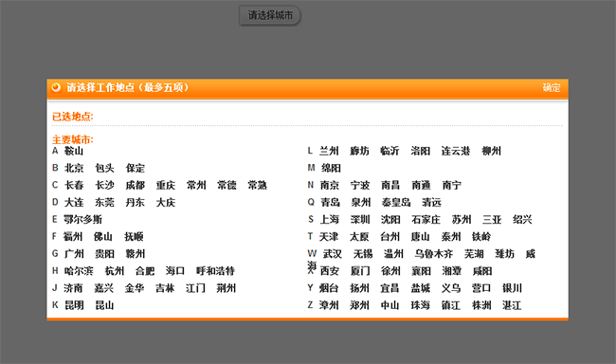Image resolution: width=616 pixels, height=364 pixels.
Task: Choose 天津 from the T row
Action: click(x=329, y=237)
